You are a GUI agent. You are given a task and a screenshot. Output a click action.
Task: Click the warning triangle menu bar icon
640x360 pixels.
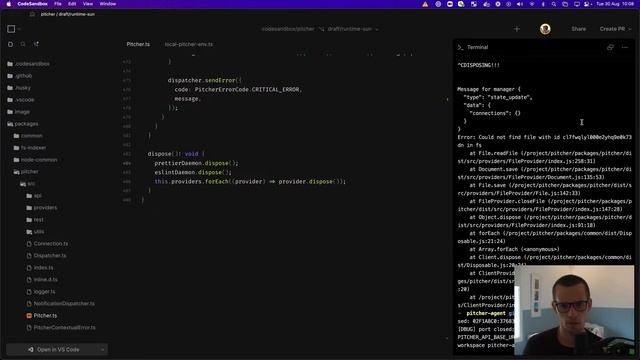[x=425, y=4]
